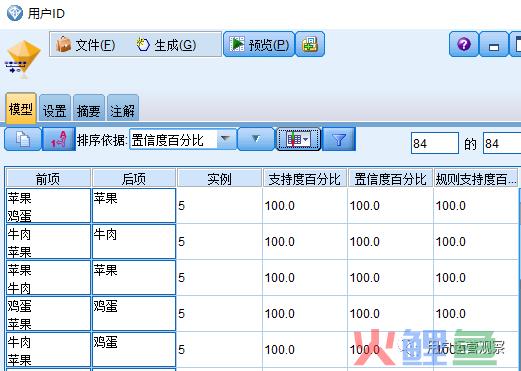This screenshot has width=521, height=371.
Task: Click the sort direction down-arrow button
Action: [x=256, y=139]
